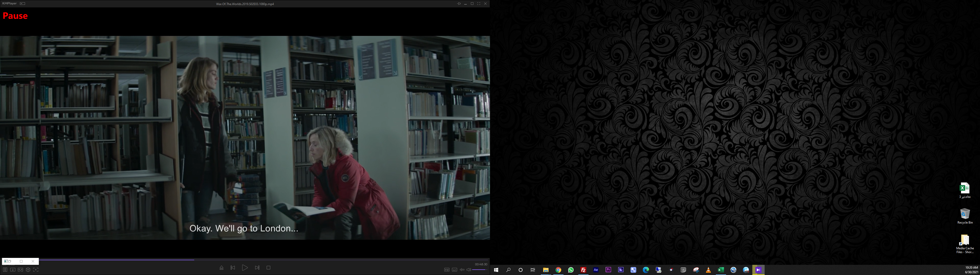The image size is (980, 275).
Task: Adjust the volume slider
Action: tap(479, 270)
